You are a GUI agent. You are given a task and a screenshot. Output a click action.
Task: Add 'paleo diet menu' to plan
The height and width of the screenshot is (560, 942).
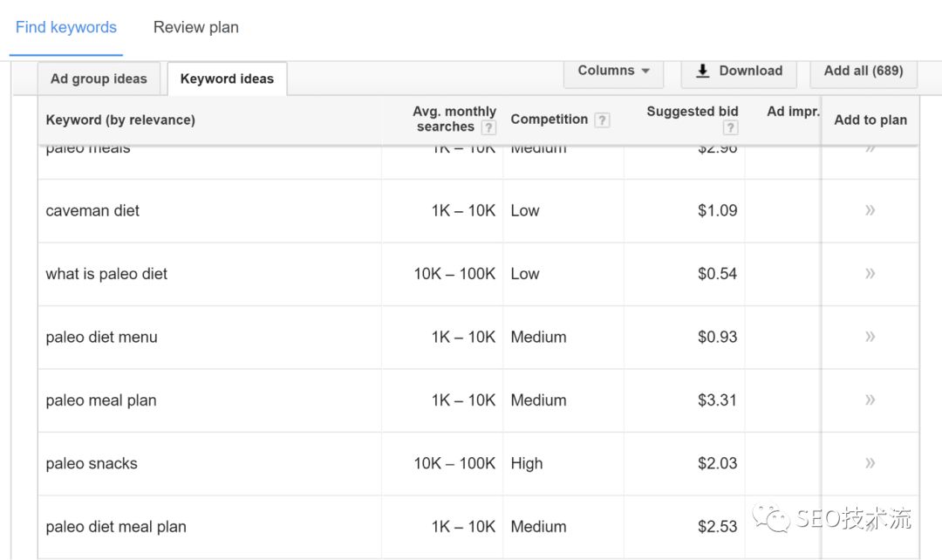pos(870,337)
